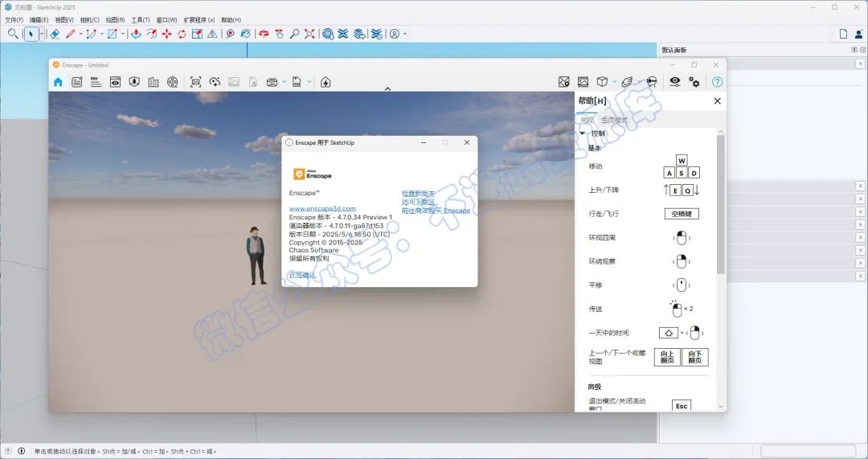Open Enscape asset library buildings icon
This screenshot has width=868, height=459.
tap(154, 82)
